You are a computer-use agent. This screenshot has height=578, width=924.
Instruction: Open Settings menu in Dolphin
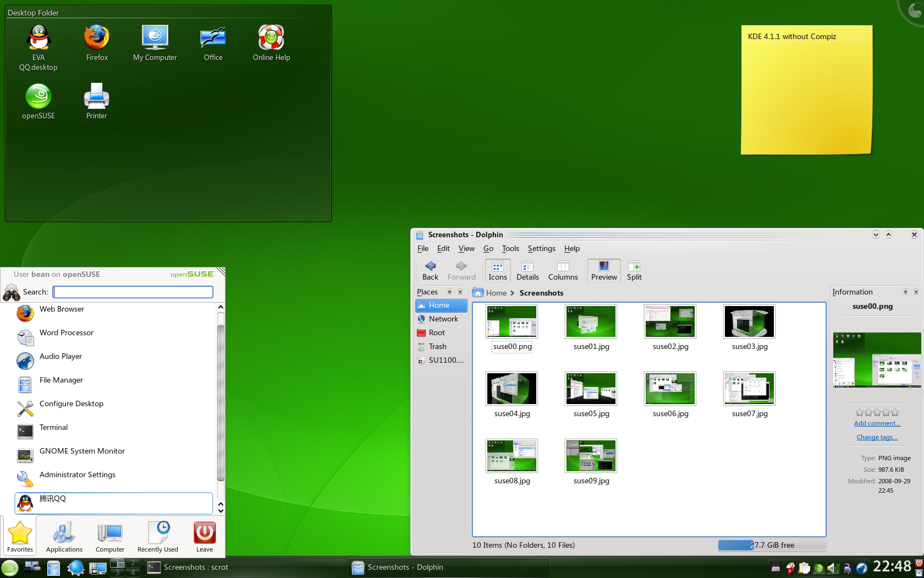point(542,249)
